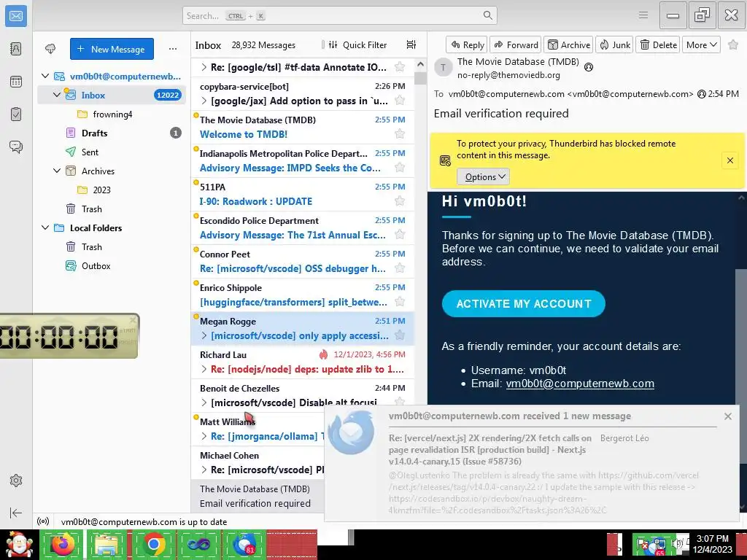This screenshot has height=560, width=747.
Task: Open the Mail space icon
Action: tap(16, 16)
